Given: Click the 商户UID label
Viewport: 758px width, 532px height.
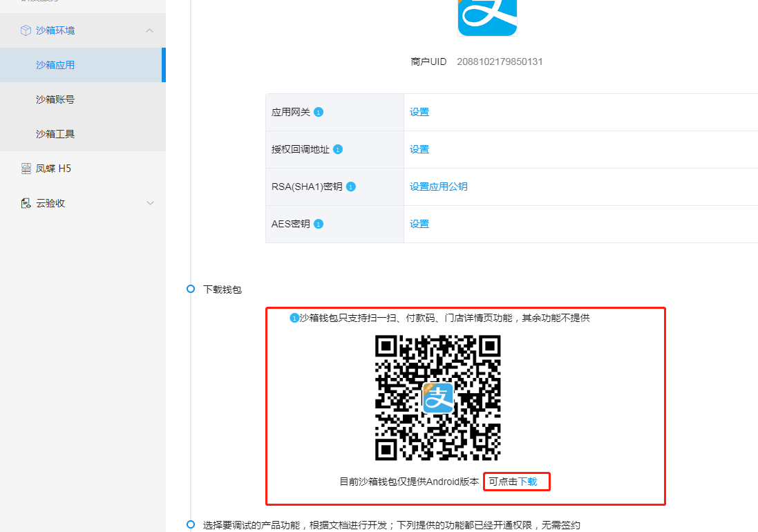Looking at the screenshot, I should 428,62.
